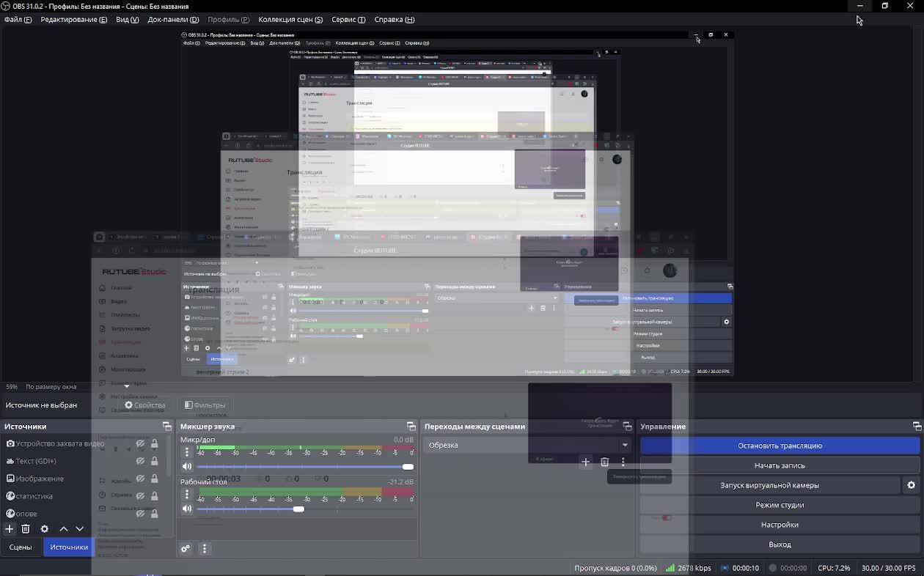The image size is (924, 576).
Task: Click 'Пропуск кадров 0 (0.0%)' in status bar
Action: pos(616,568)
